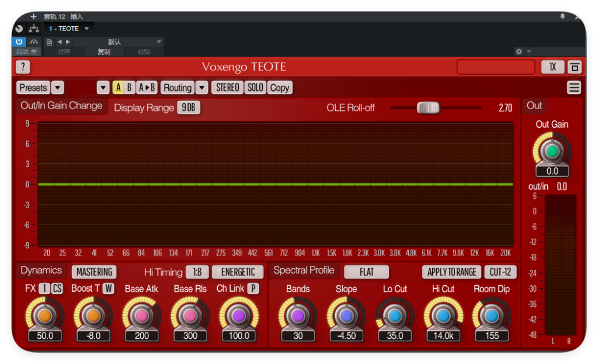Click the Slope knob
This screenshot has height=364, width=598.
point(346,316)
